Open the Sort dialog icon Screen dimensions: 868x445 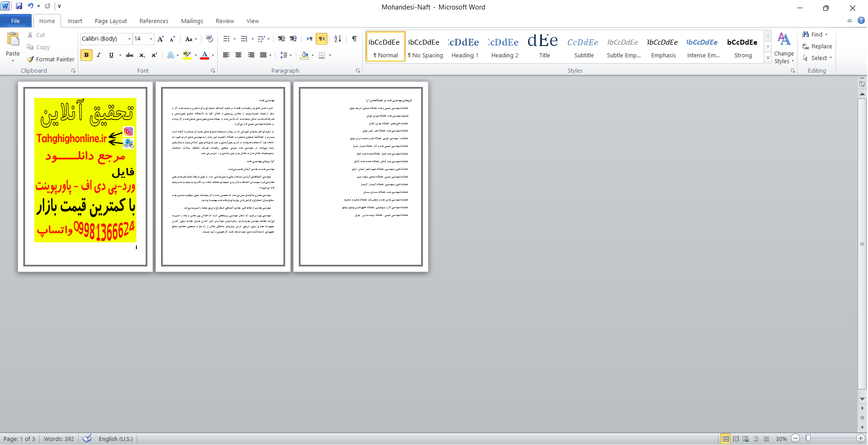pyautogui.click(x=337, y=39)
